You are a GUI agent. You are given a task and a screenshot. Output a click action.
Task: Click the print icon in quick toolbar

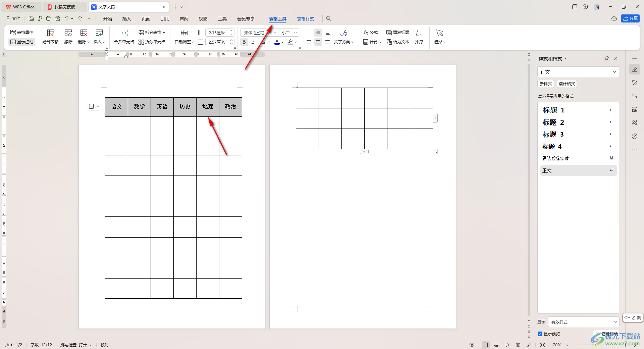click(49, 18)
